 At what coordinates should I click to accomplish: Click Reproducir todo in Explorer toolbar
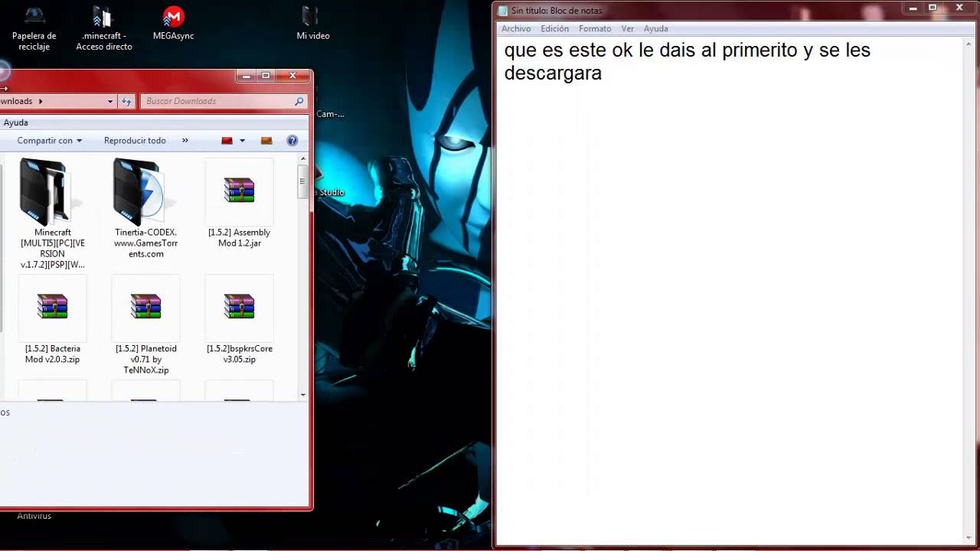click(x=135, y=141)
